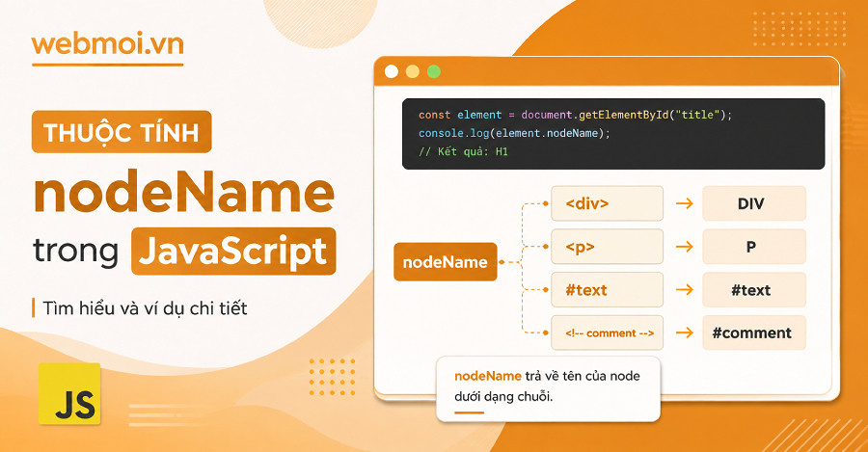Click the DIV result box

point(754,203)
